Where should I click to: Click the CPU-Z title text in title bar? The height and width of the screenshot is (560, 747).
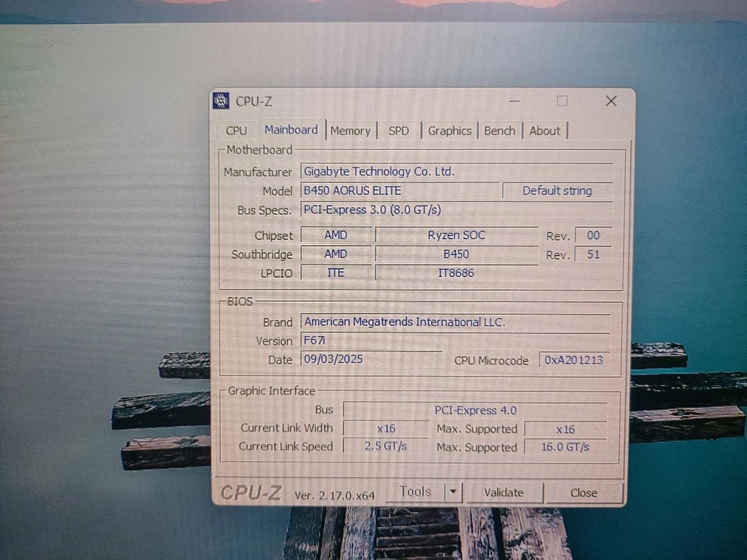tap(254, 102)
